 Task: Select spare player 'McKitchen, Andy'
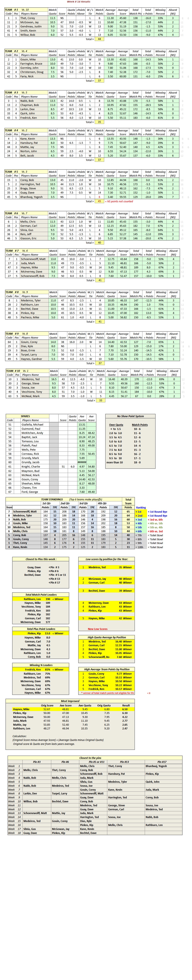pos(32,433)
